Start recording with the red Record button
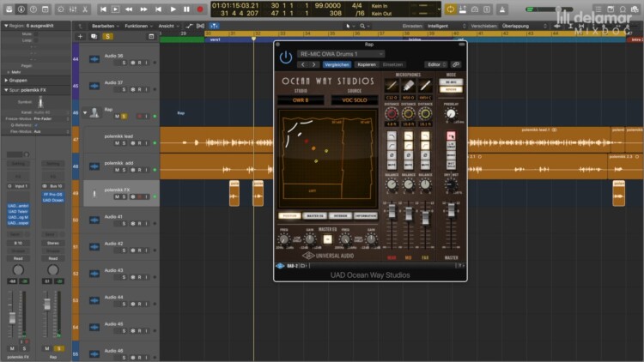 pos(200,9)
